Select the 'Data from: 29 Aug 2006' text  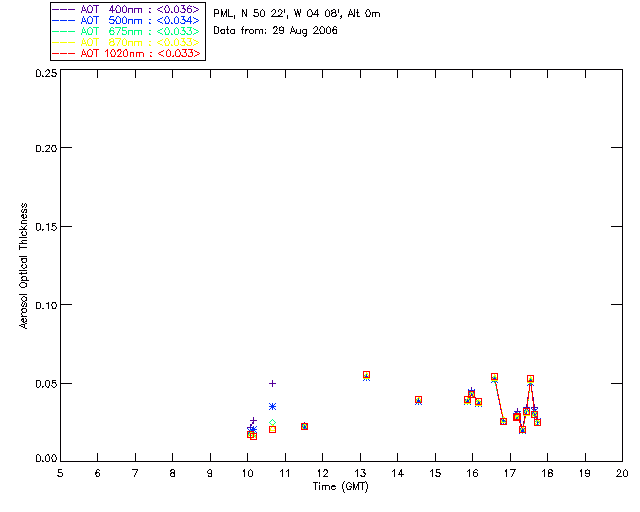click(x=276, y=31)
